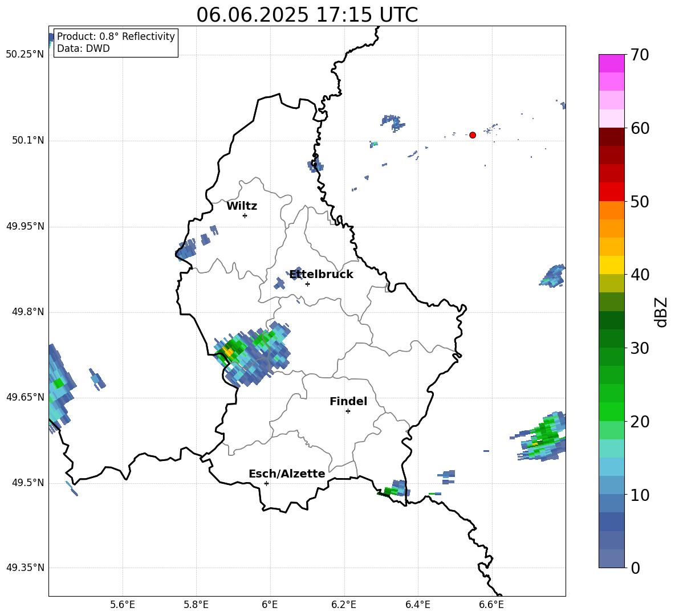Viewport: 675px width, 616px height.
Task: Click the Findel station cross marker
Action: [348, 411]
